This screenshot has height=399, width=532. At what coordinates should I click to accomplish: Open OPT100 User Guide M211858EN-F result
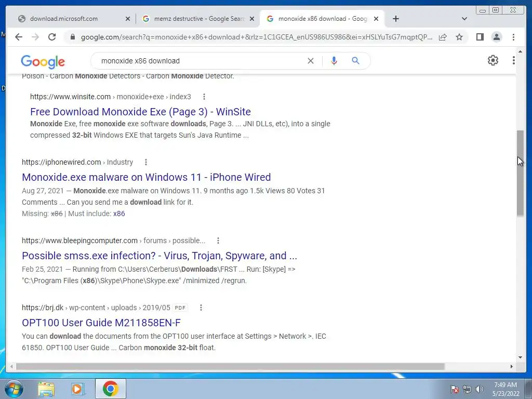101,323
